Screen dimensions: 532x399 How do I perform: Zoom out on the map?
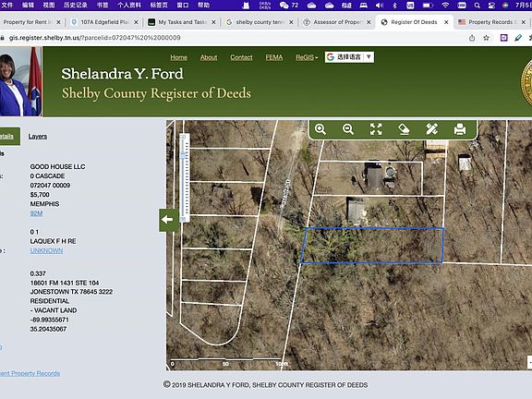(348, 129)
